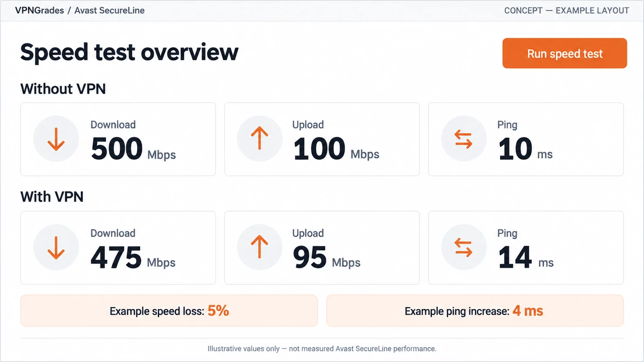Click the Without VPN ping swap icon
This screenshot has height=362, width=644.
tap(463, 139)
